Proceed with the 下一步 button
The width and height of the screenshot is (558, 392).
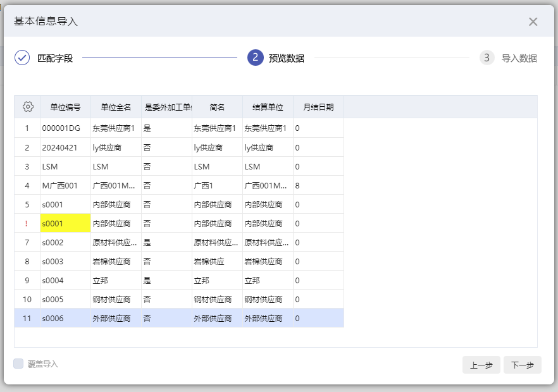pyautogui.click(x=522, y=365)
